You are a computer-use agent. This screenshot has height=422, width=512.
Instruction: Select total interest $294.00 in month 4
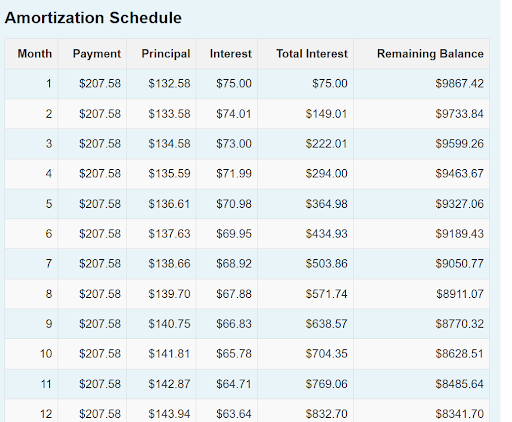pos(326,173)
